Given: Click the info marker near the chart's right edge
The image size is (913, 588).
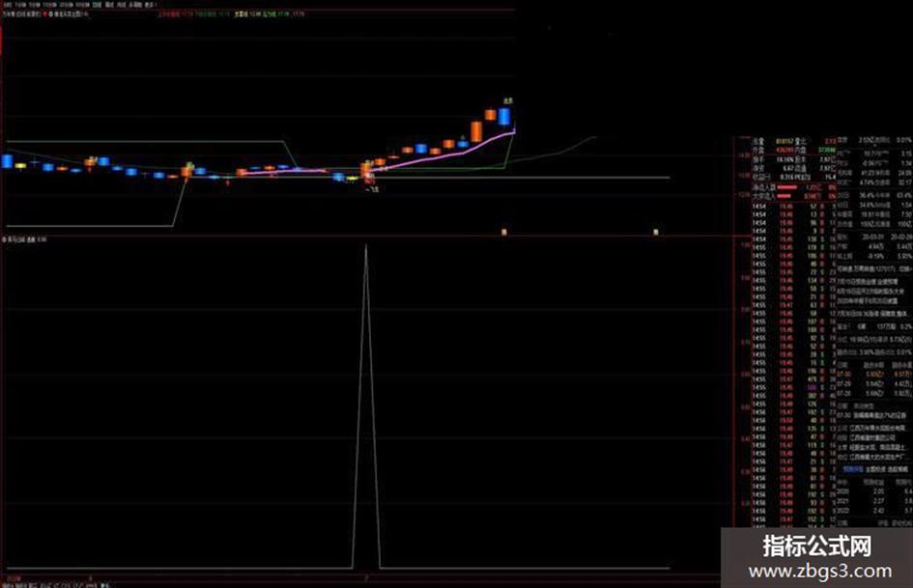Looking at the screenshot, I should [656, 232].
